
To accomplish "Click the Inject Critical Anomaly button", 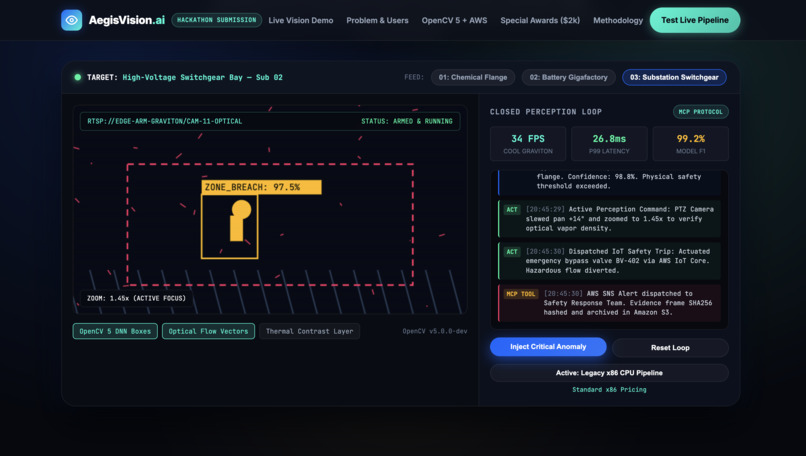I will [x=548, y=347].
